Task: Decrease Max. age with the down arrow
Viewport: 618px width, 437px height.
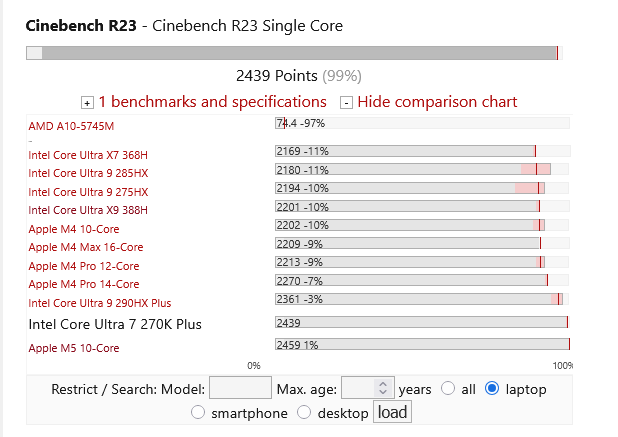Action: 383,392
